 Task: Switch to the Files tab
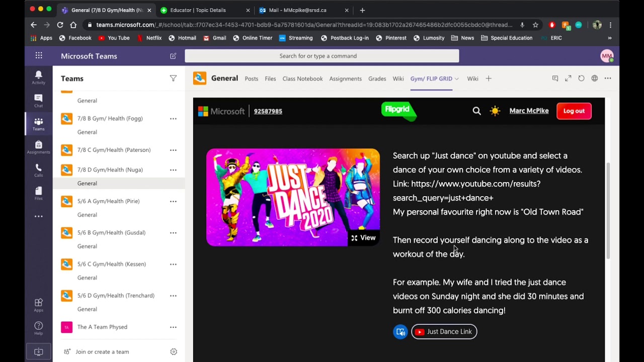click(270, 78)
